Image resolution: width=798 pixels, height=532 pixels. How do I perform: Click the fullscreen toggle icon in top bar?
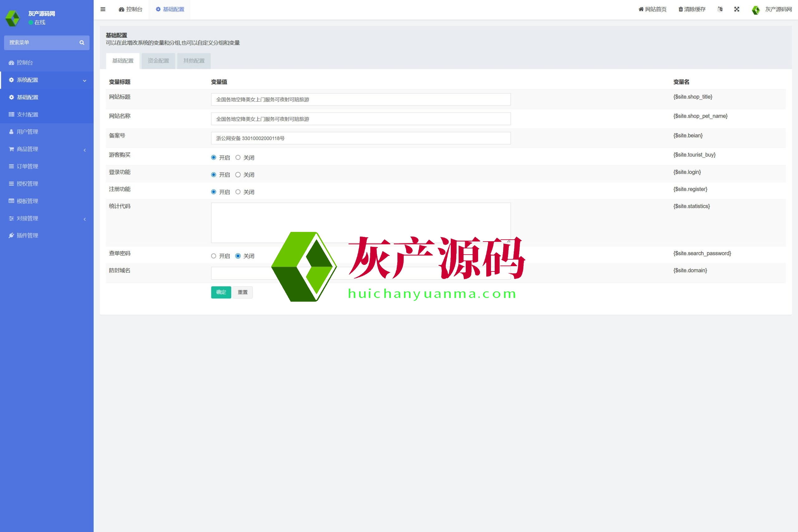pyautogui.click(x=737, y=9)
